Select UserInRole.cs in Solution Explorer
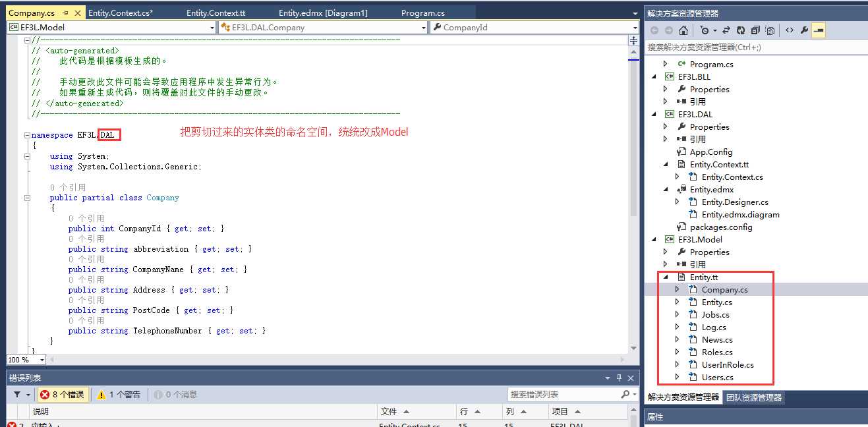This screenshot has height=427, width=868. point(728,364)
